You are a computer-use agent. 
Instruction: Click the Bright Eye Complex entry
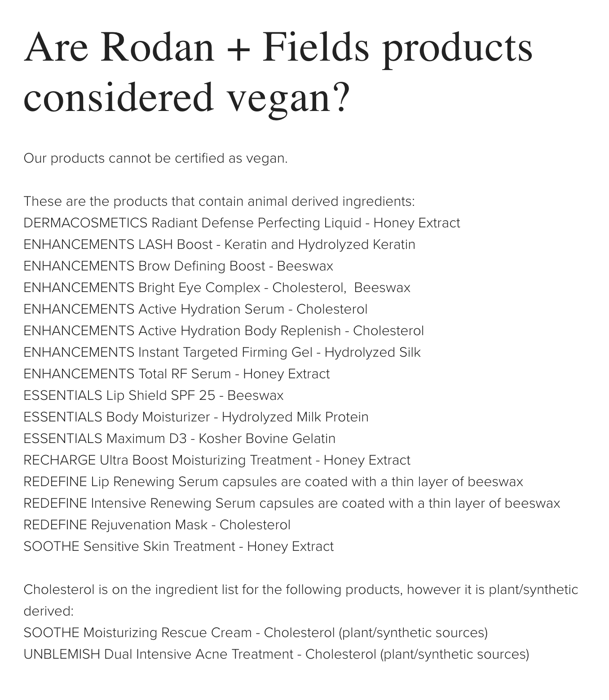click(x=217, y=288)
